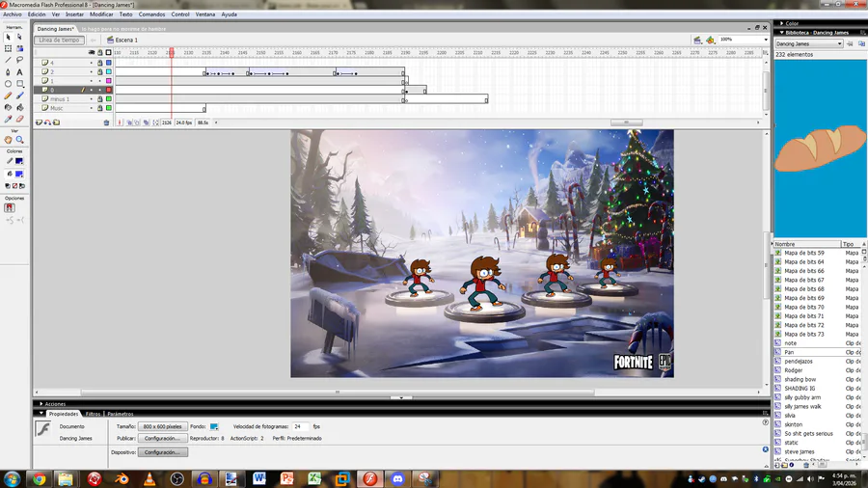
Task: Open the Edit Symbols dropdown
Action: tap(710, 40)
